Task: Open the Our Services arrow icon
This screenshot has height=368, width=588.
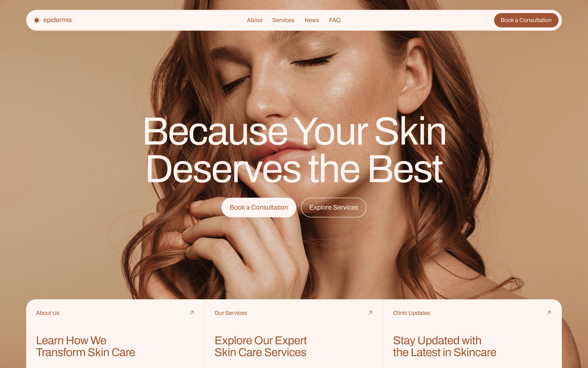Action: [370, 313]
